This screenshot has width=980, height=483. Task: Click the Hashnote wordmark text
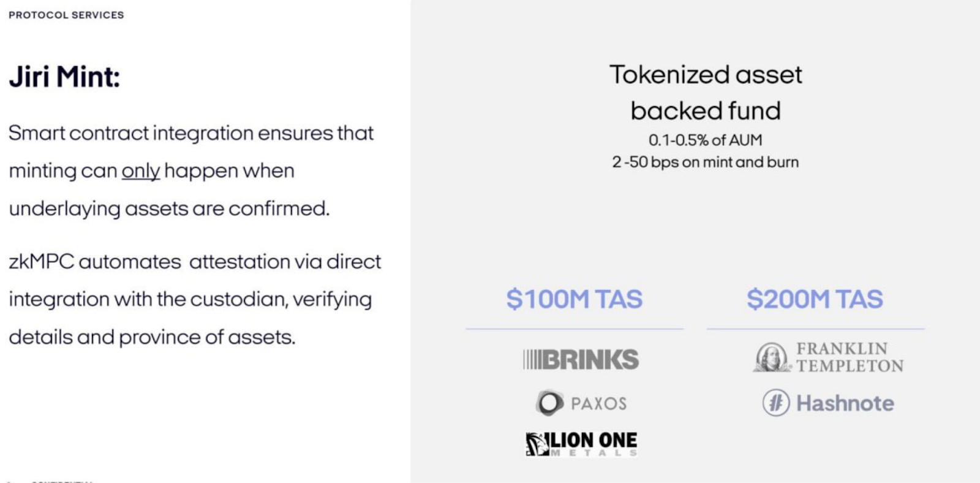(845, 403)
